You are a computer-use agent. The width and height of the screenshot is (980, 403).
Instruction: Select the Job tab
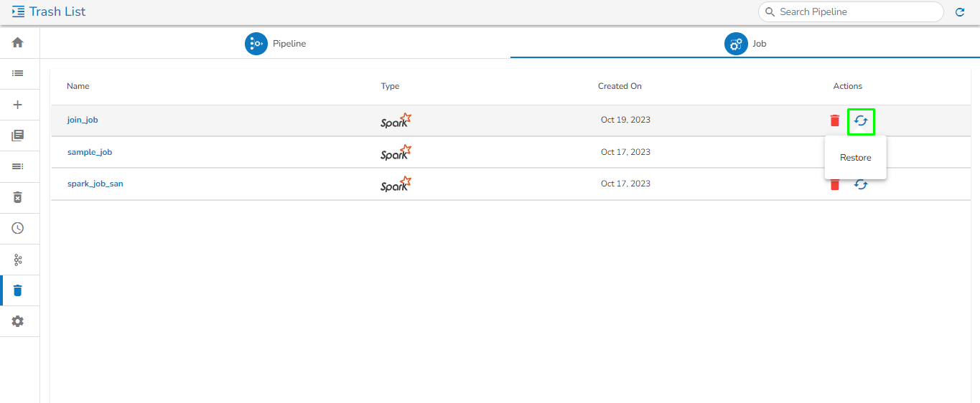745,44
